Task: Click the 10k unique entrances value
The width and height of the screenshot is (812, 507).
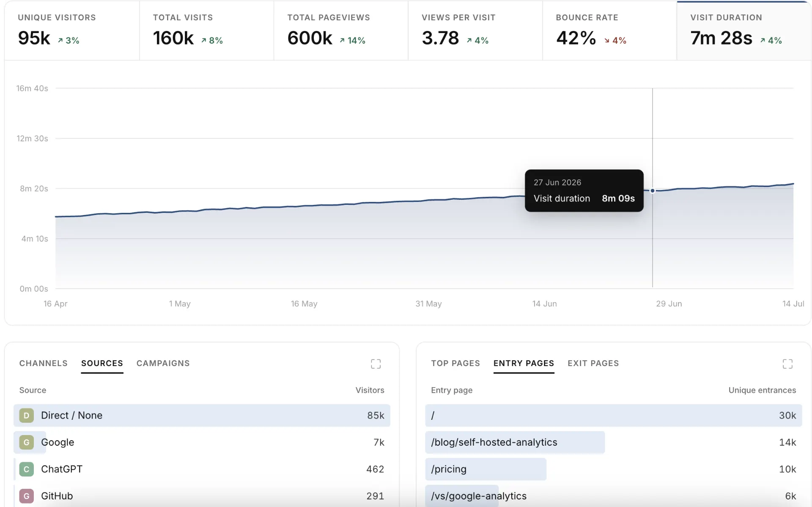Action: coord(787,469)
